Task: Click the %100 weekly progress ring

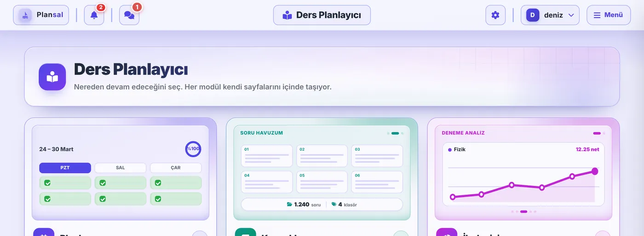Action: 193,149
